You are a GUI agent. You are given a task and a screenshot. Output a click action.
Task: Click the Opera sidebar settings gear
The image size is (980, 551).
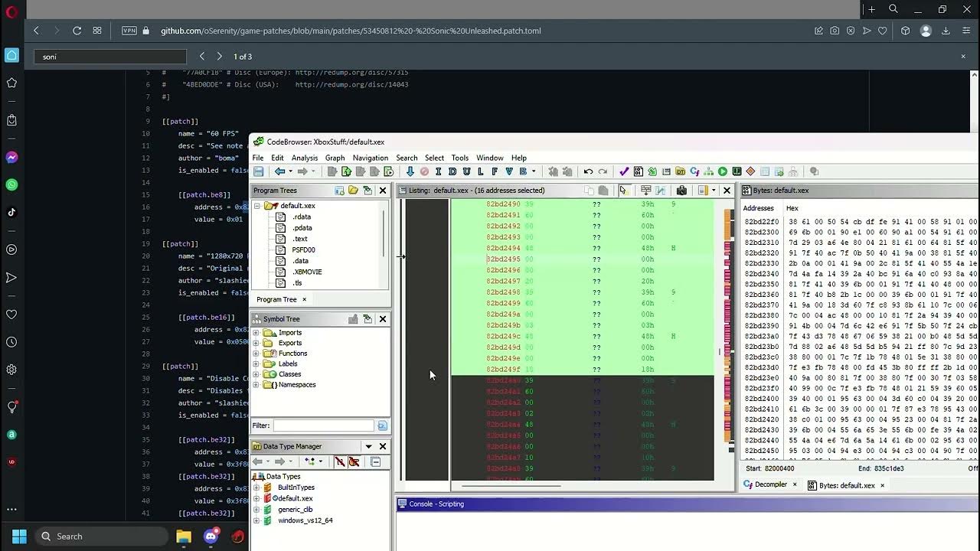pyautogui.click(x=11, y=370)
